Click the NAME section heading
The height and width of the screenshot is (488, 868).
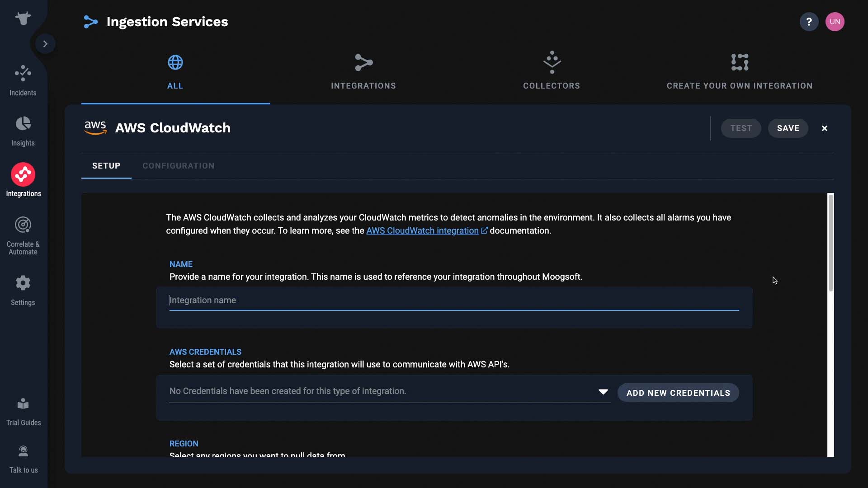click(181, 264)
